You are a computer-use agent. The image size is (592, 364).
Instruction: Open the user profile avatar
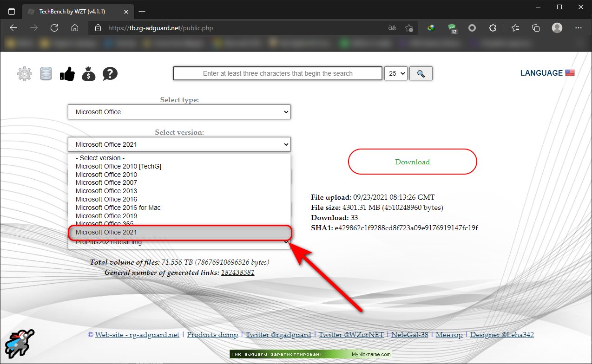(x=557, y=28)
